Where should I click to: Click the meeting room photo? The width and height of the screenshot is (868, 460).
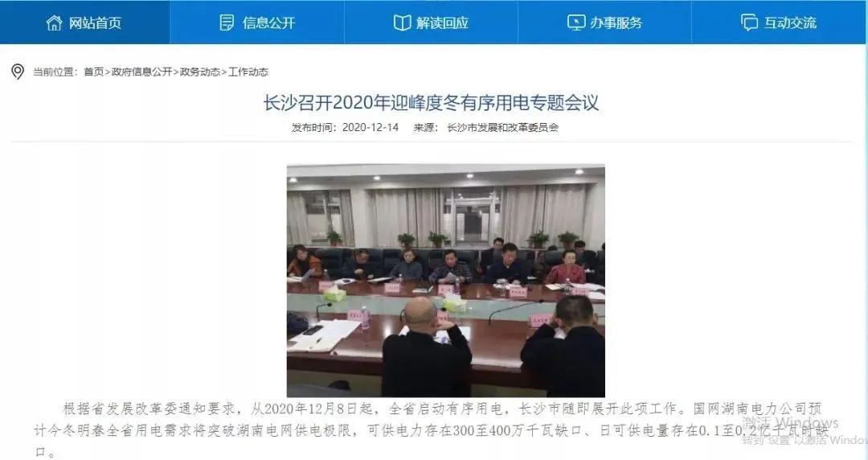click(445, 281)
